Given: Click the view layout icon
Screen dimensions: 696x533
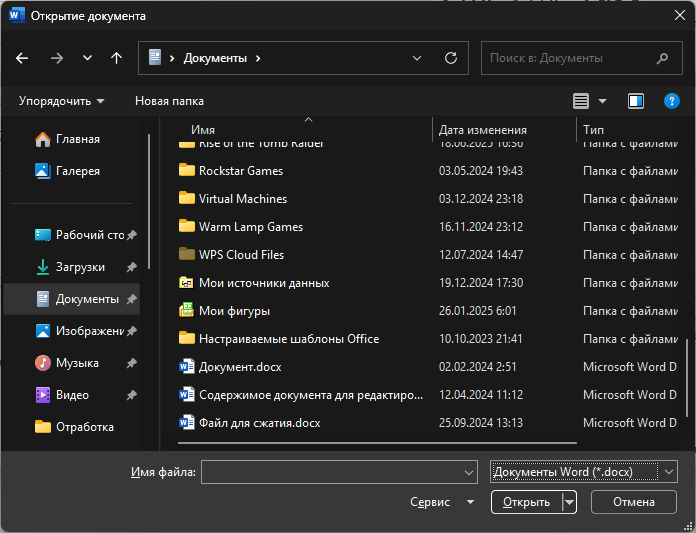Looking at the screenshot, I should [581, 101].
